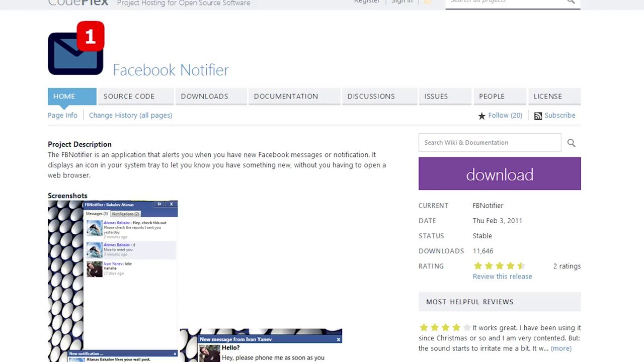Open the FBNotifier current release link

(488, 206)
